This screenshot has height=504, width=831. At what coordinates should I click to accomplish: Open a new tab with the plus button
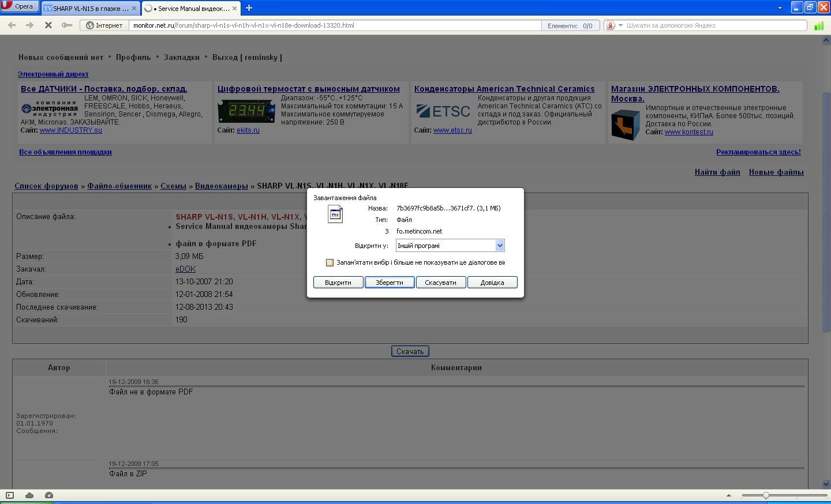click(x=249, y=8)
